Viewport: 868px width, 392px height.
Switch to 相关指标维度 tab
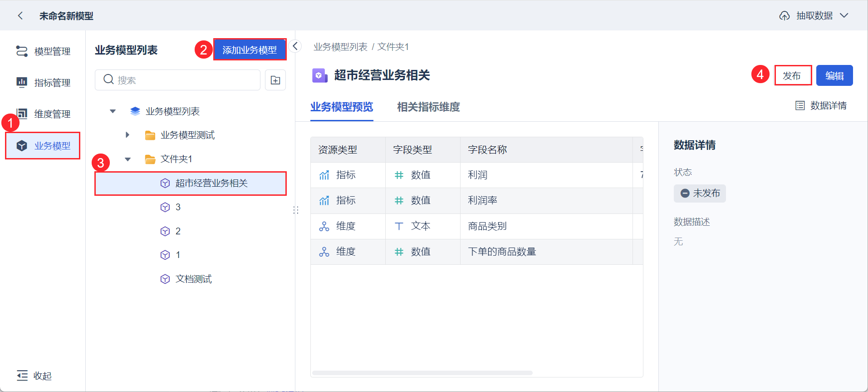click(428, 107)
